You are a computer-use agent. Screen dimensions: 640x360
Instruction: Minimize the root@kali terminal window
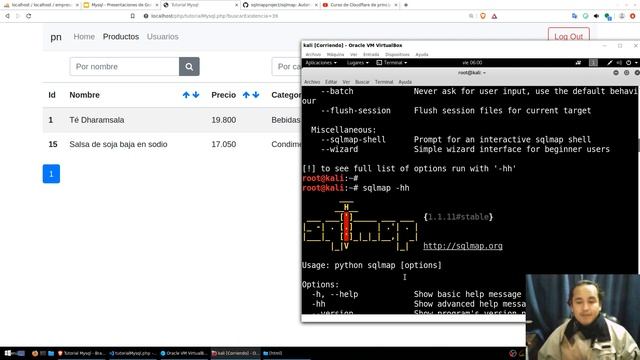pyautogui.click(x=616, y=73)
